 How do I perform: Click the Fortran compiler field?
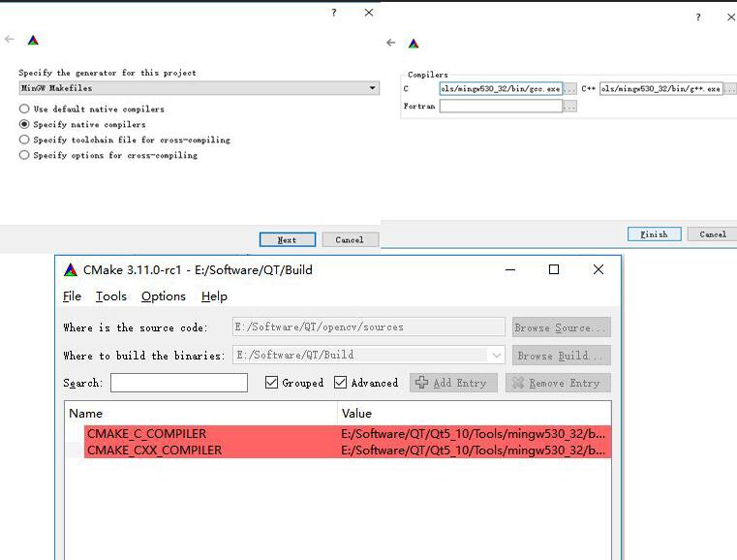[501, 107]
